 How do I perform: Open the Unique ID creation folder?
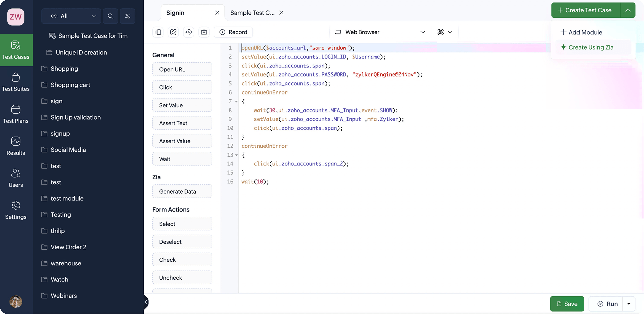pos(77,53)
